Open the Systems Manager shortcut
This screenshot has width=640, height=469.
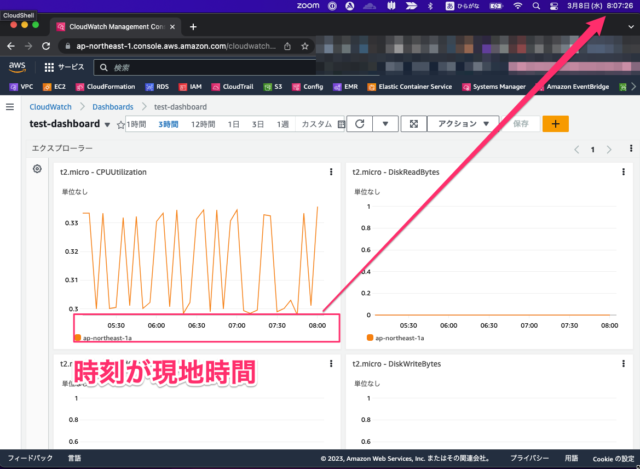click(x=494, y=87)
